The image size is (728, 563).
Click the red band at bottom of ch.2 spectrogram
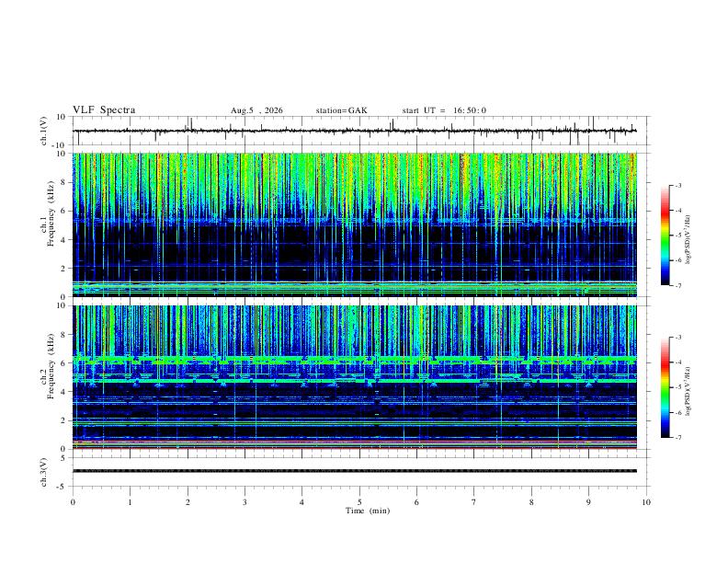coord(354,448)
